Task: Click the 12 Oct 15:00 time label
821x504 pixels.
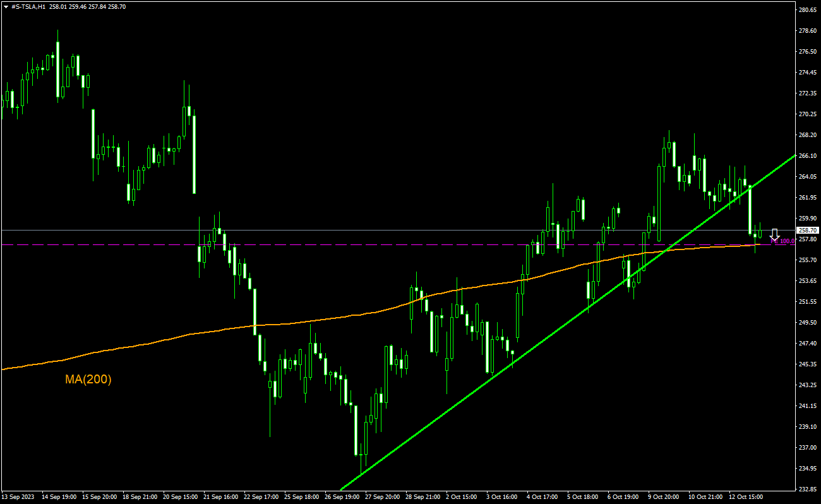Action: (746, 497)
